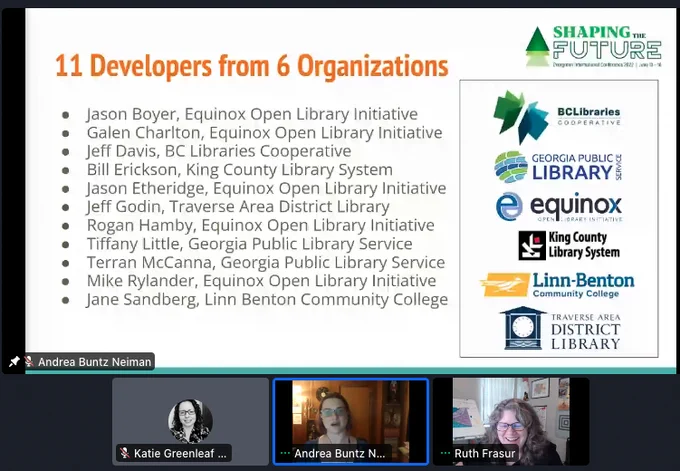Click the pin icon beside Andrea Buntz Neiman
This screenshot has height=471, width=680.
point(14,361)
